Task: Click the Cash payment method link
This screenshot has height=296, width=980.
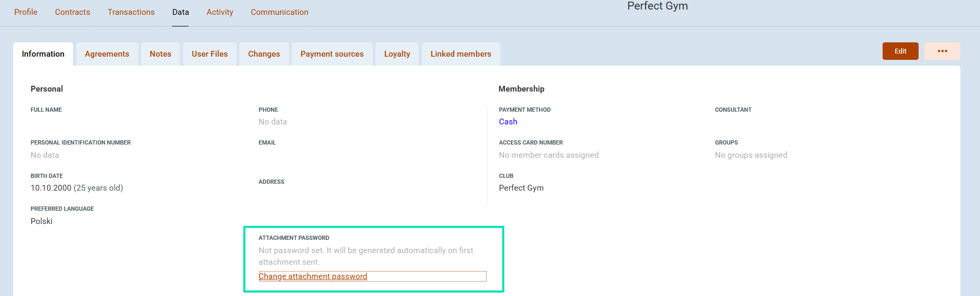Action: pyautogui.click(x=508, y=122)
